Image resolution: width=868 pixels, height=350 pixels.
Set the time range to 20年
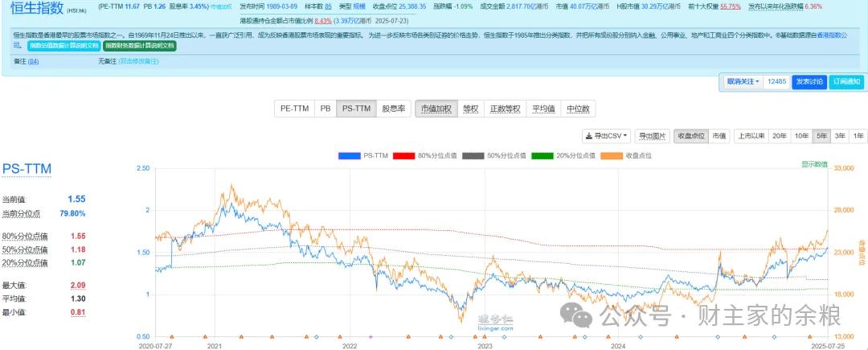[779, 136]
